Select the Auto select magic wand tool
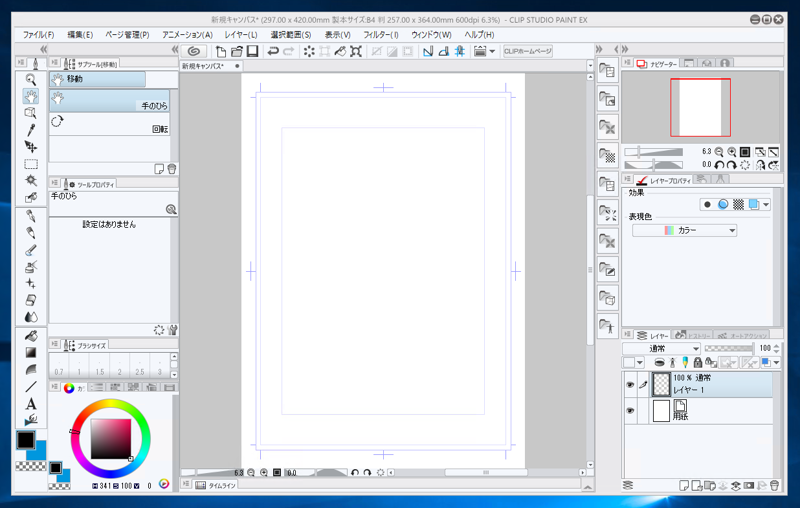 tap(31, 181)
